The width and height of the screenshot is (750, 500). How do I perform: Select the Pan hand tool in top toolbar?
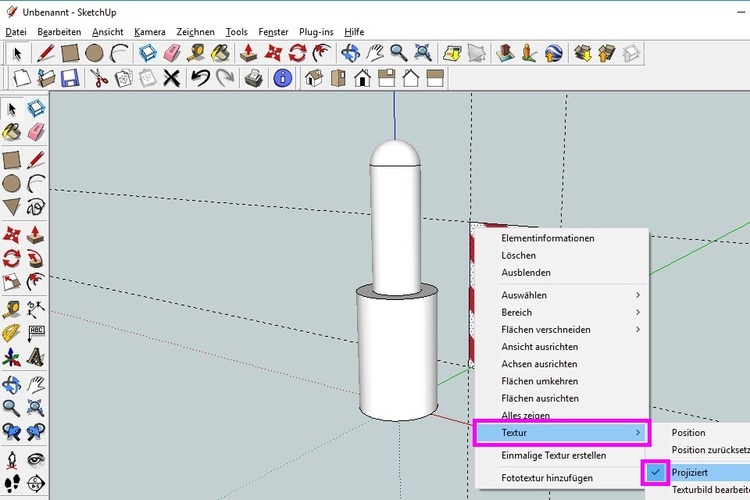tap(375, 53)
